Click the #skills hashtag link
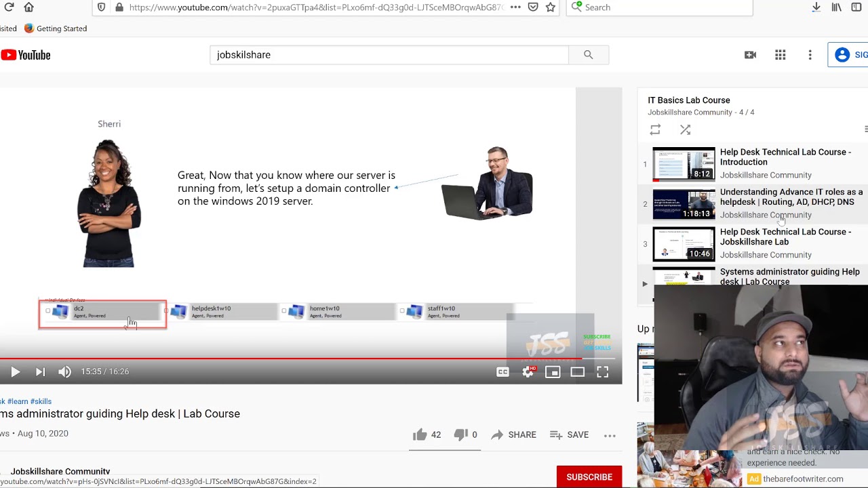868x488 pixels. click(41, 401)
